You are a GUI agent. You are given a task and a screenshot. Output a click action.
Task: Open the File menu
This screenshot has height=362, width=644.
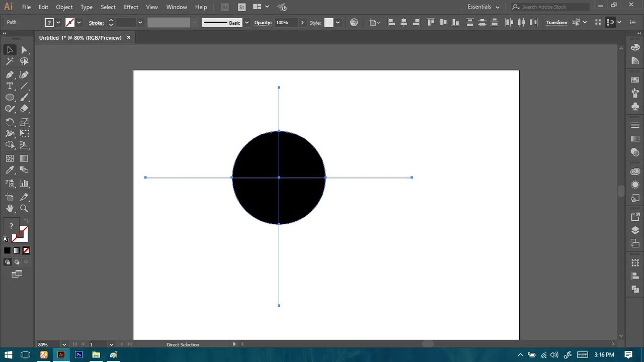point(26,7)
